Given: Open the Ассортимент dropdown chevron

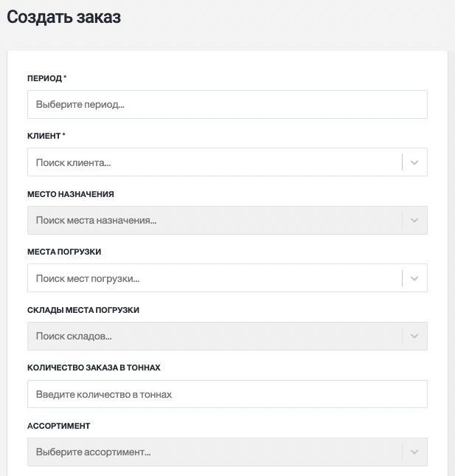Looking at the screenshot, I should point(414,452).
